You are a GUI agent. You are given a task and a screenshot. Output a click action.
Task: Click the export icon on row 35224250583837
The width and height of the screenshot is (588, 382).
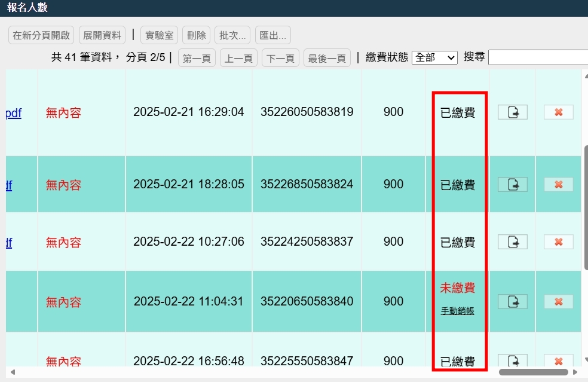(512, 242)
